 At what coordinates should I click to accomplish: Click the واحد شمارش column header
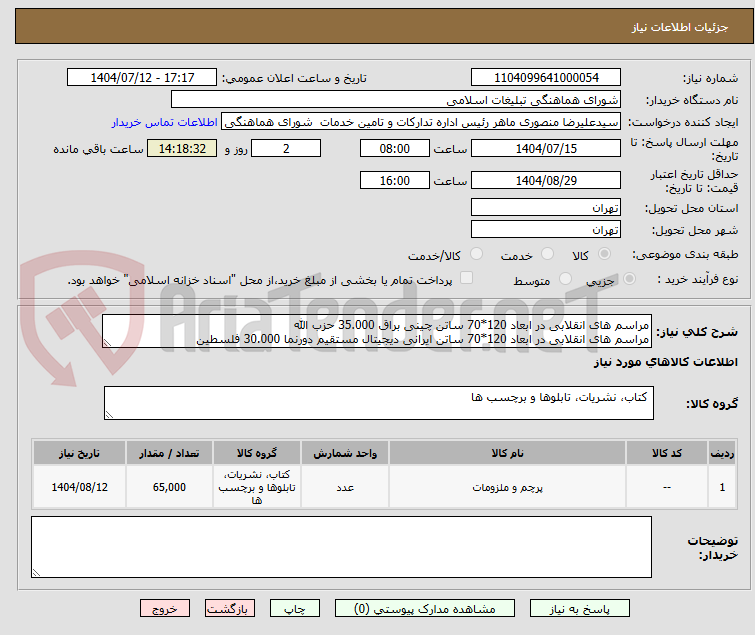(345, 453)
